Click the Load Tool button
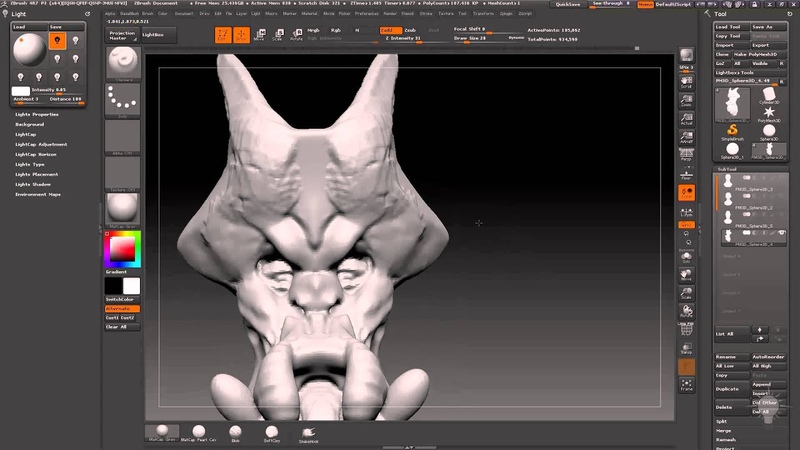This screenshot has height=450, width=800. coord(732,27)
